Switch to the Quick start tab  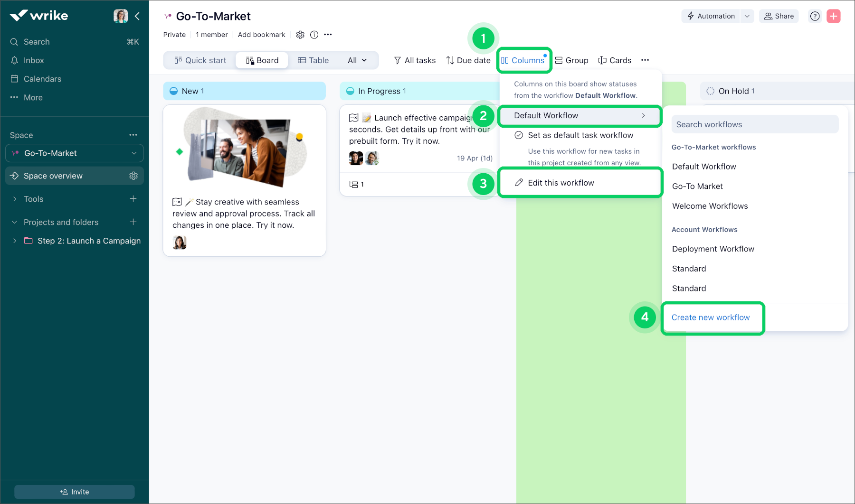tap(200, 60)
